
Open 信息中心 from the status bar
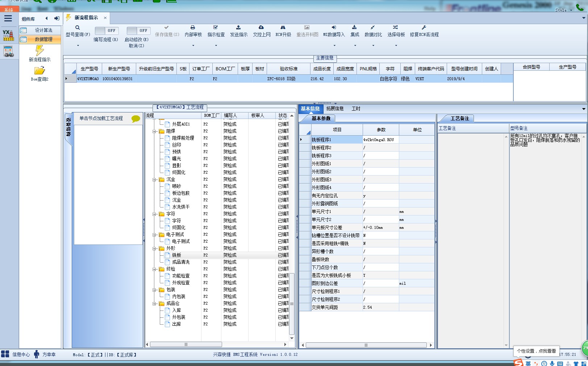pyautogui.click(x=16, y=354)
